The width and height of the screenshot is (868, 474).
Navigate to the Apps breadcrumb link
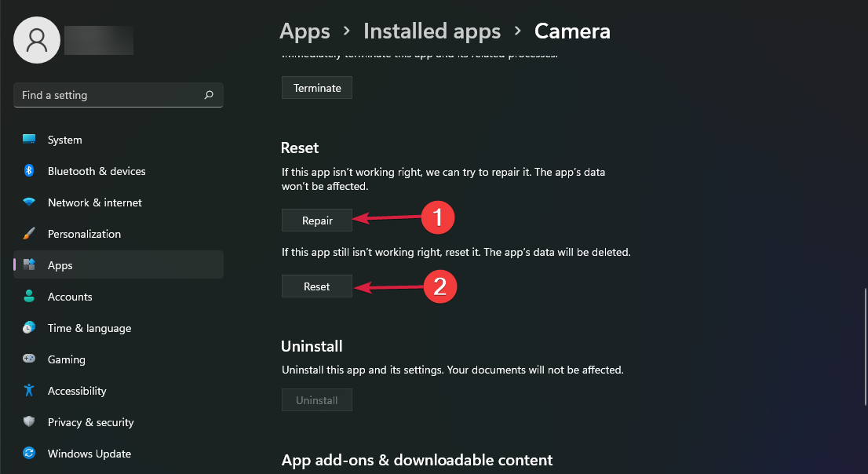305,31
